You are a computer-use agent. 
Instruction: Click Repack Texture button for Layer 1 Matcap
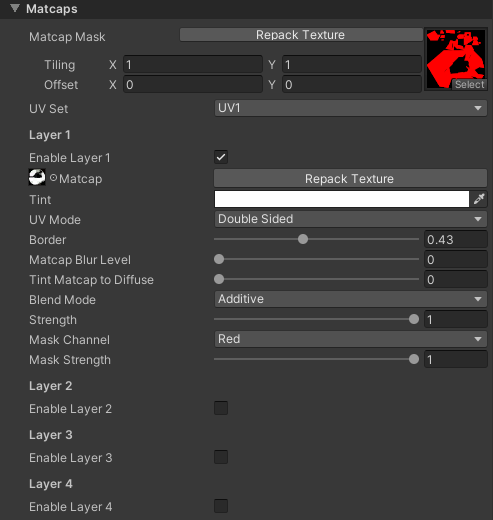(x=350, y=178)
